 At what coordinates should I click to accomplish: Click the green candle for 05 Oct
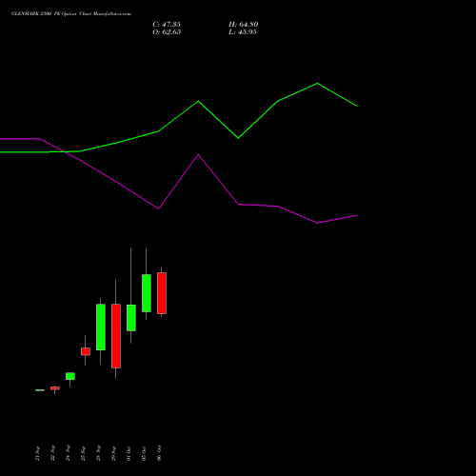tap(147, 293)
